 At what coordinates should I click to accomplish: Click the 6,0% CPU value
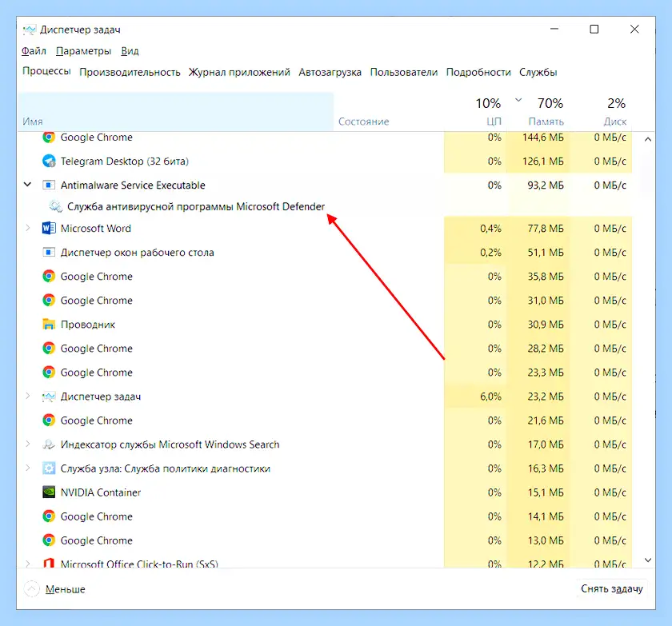coord(490,397)
